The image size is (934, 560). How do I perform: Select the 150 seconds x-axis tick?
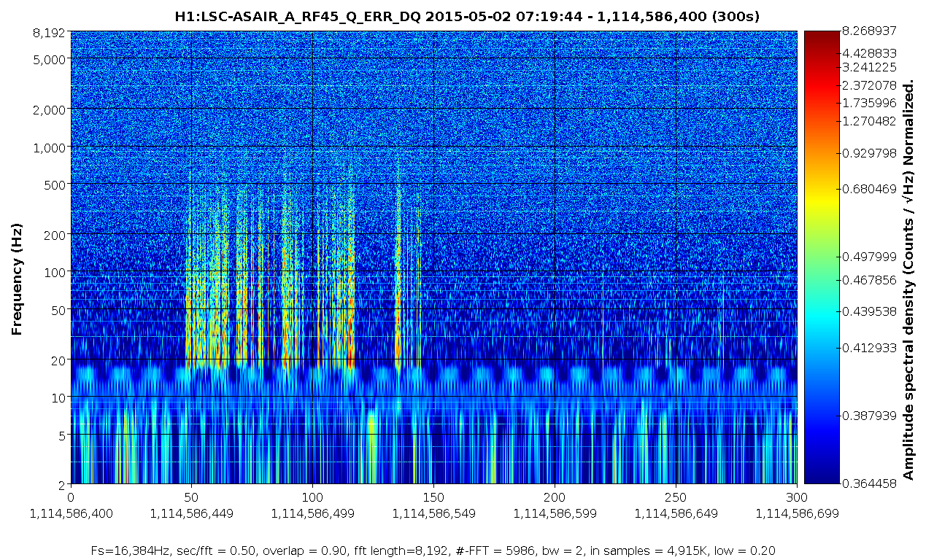pyautogui.click(x=434, y=497)
